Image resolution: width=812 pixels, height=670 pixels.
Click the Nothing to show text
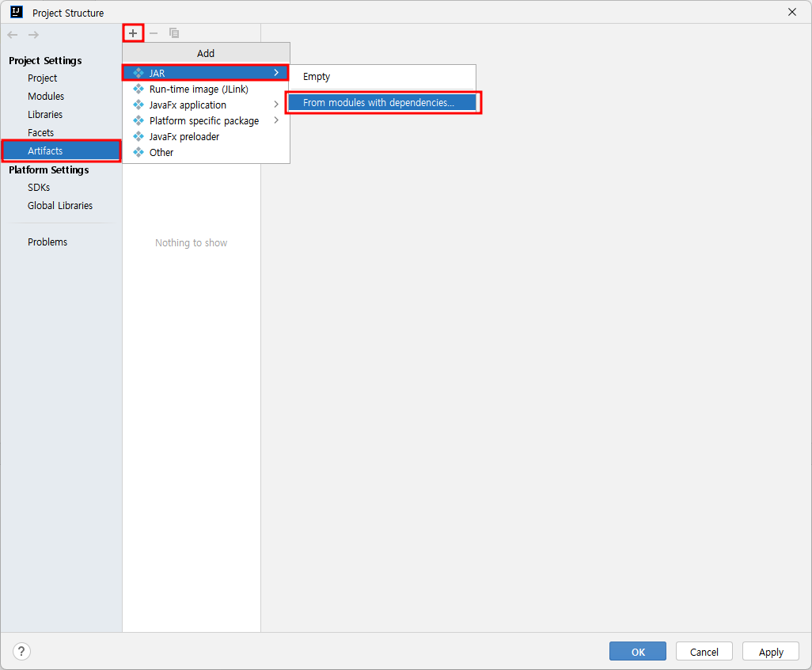[191, 243]
